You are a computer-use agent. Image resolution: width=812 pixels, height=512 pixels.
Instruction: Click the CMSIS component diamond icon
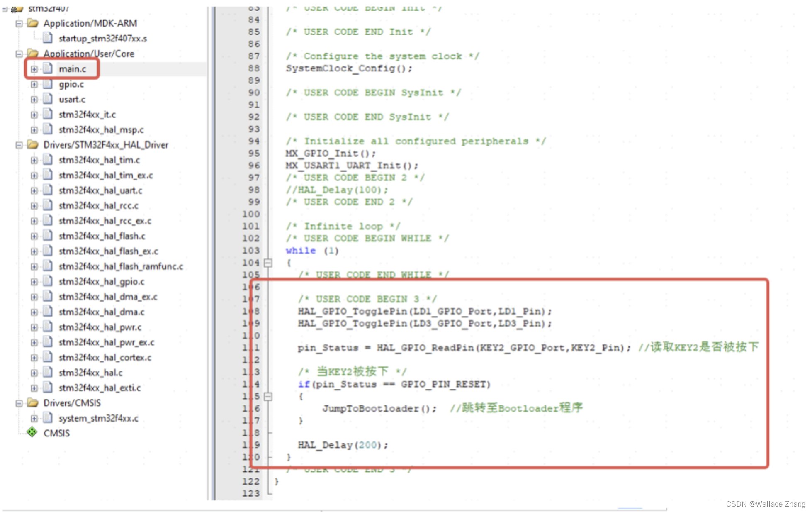click(33, 433)
